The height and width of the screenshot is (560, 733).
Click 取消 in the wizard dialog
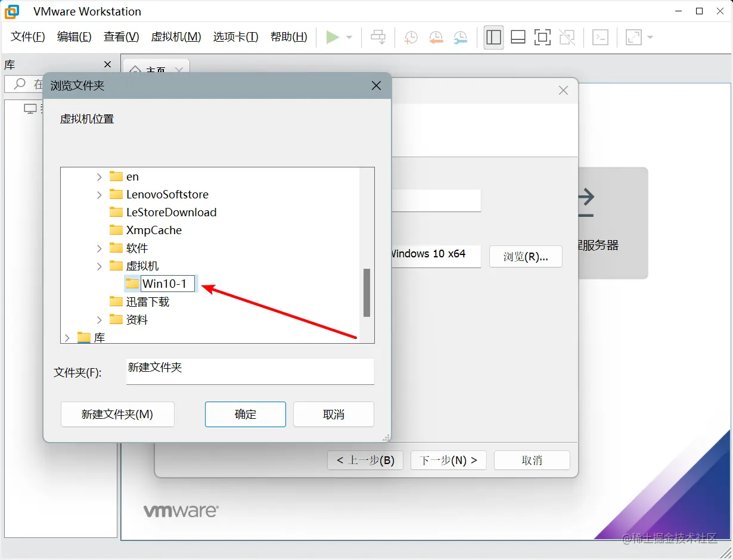tap(532, 461)
